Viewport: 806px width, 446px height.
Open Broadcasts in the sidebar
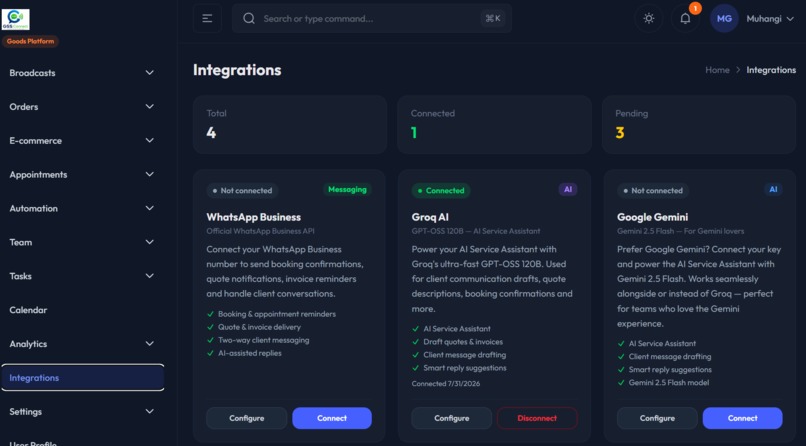[83, 73]
